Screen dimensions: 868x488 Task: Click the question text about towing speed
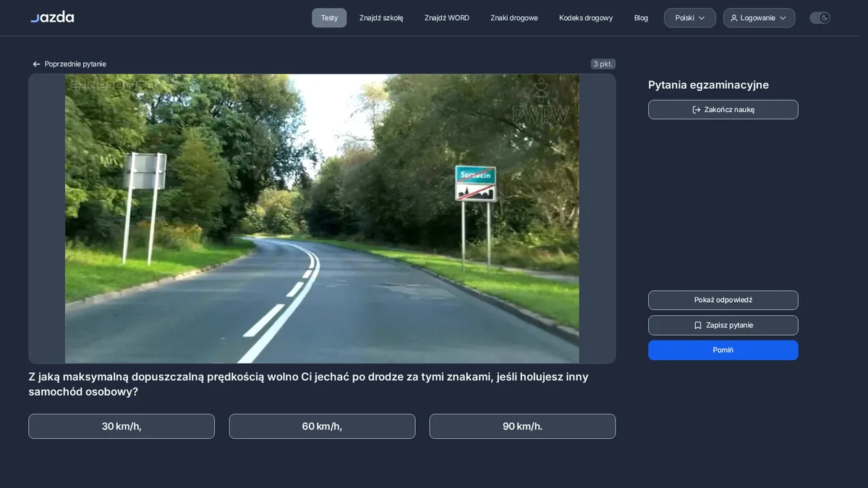coord(308,384)
